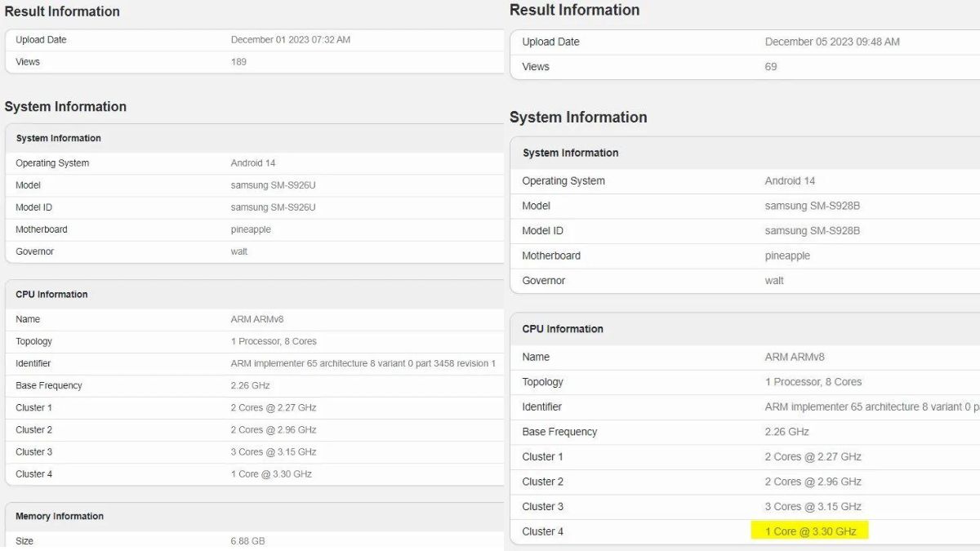This screenshot has width=980, height=551.
Task: Click the upload date December 05 2023 09:48 AM
Action: [x=832, y=42]
